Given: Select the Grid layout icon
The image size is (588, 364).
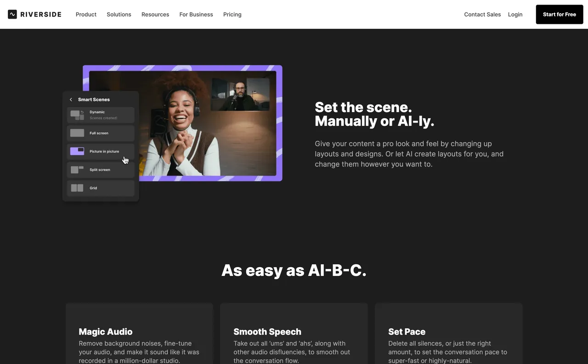Looking at the screenshot, I should pyautogui.click(x=77, y=188).
